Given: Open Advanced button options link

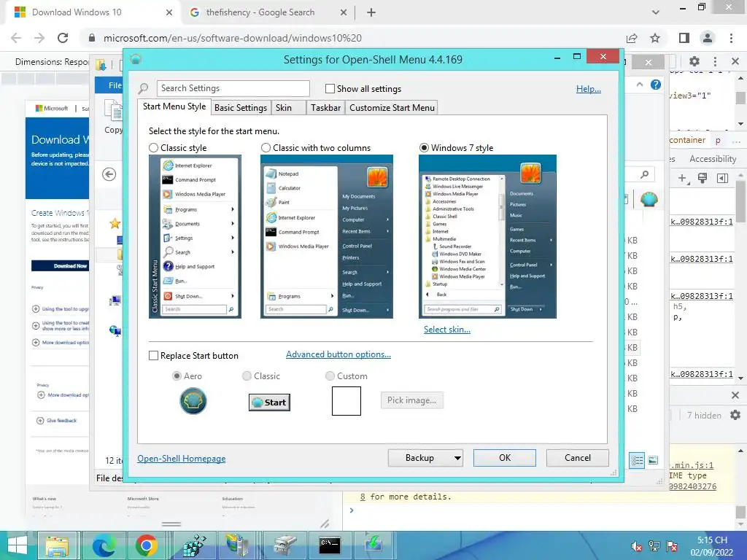Looking at the screenshot, I should 338,354.
